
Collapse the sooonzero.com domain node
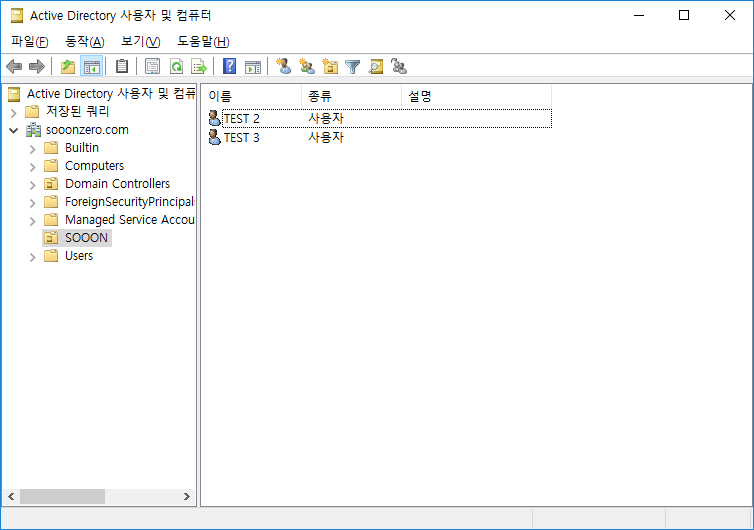click(x=13, y=130)
